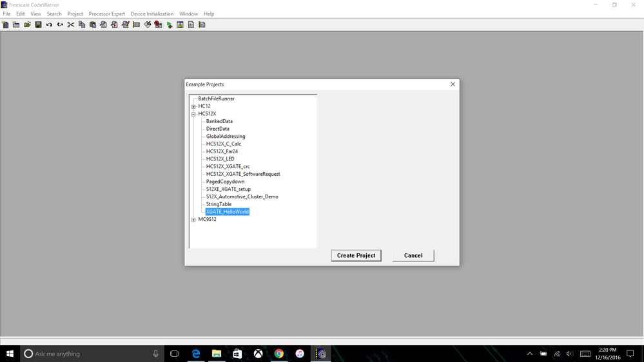Open the File menu
The image size is (644, 362).
click(7, 14)
